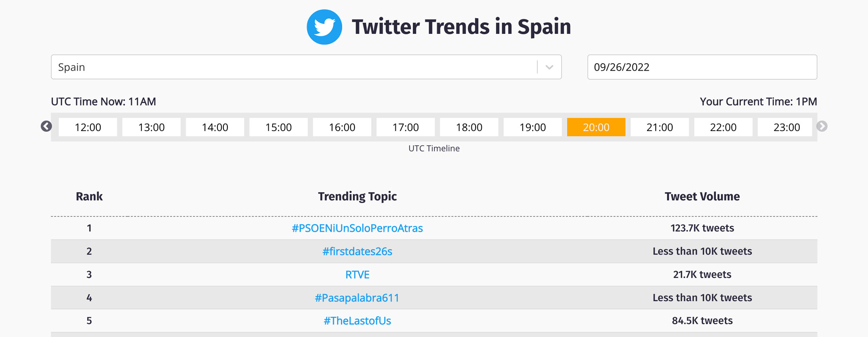
Task: Go to earlier hours with left arrow
Action: point(46,126)
